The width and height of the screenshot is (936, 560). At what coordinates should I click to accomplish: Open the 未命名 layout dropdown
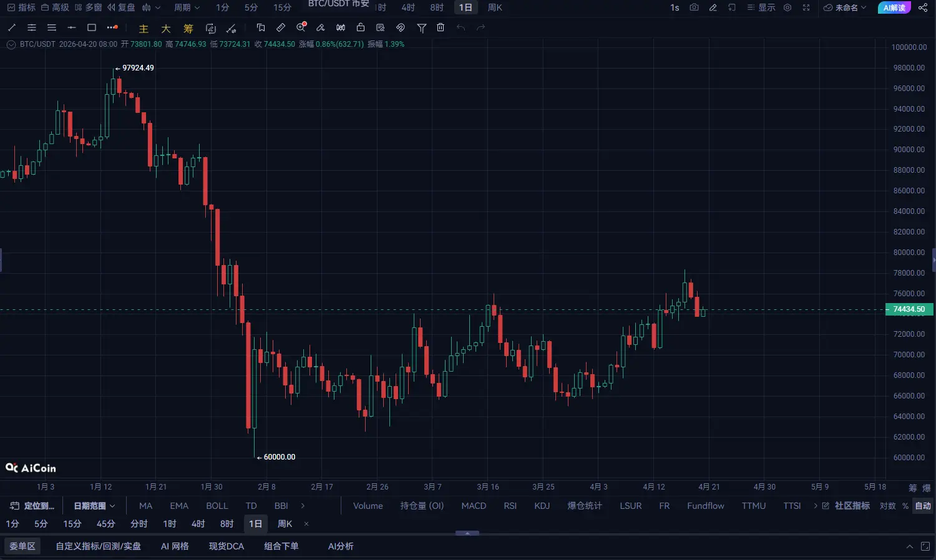(845, 7)
